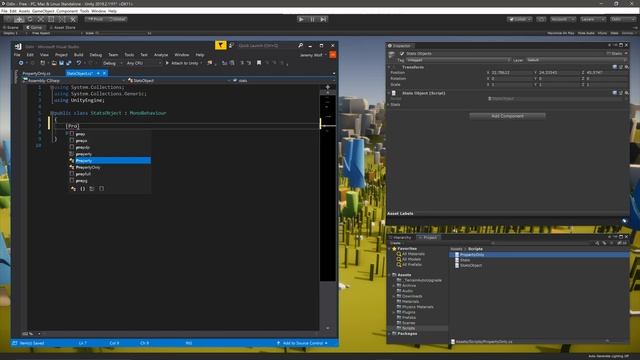Click the Unity Play button
Viewport: 640px width, 360px height.
point(301,19)
